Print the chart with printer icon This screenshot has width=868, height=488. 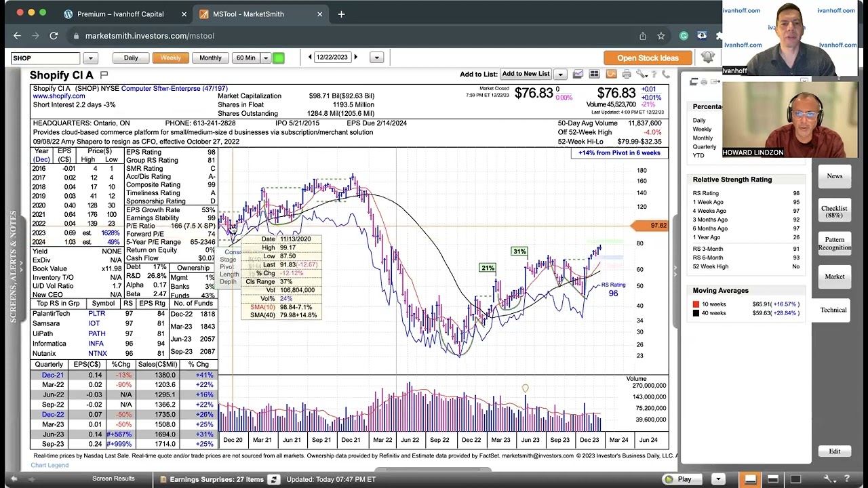pyautogui.click(x=627, y=74)
